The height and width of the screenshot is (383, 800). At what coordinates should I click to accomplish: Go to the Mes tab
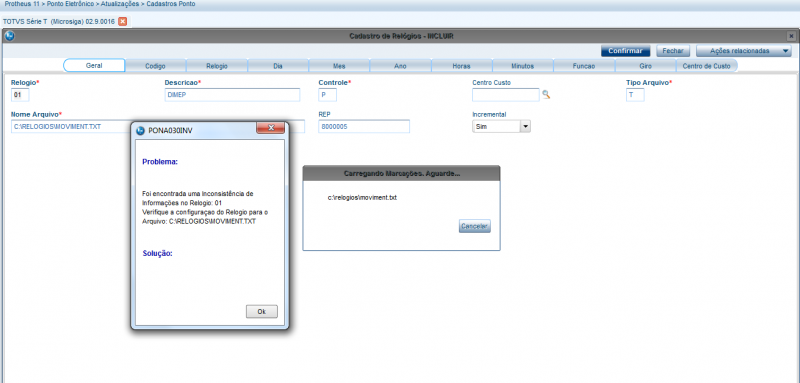tap(339, 66)
